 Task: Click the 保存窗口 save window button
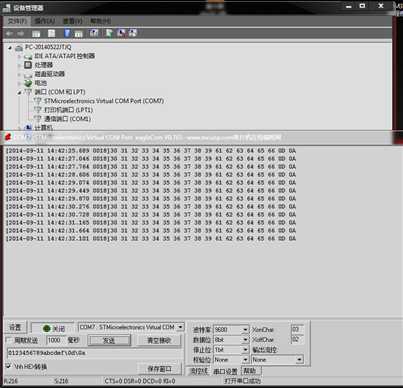[x=159, y=369]
